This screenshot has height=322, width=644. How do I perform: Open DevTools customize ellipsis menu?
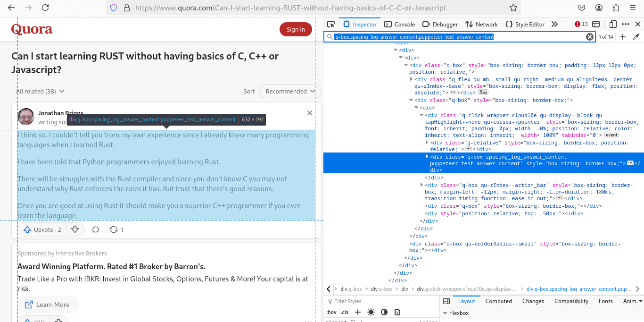click(x=626, y=24)
